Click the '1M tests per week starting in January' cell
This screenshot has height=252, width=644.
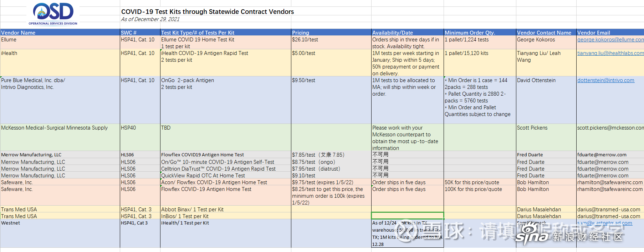tap(408, 63)
